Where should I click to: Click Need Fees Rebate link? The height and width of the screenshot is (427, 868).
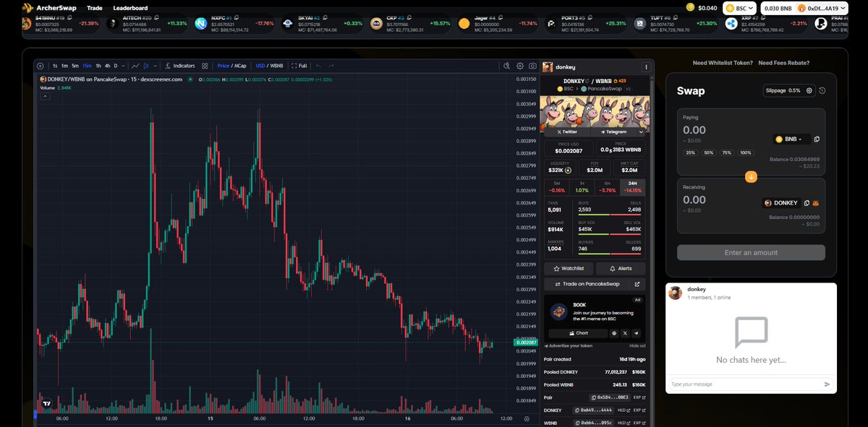[x=783, y=63]
